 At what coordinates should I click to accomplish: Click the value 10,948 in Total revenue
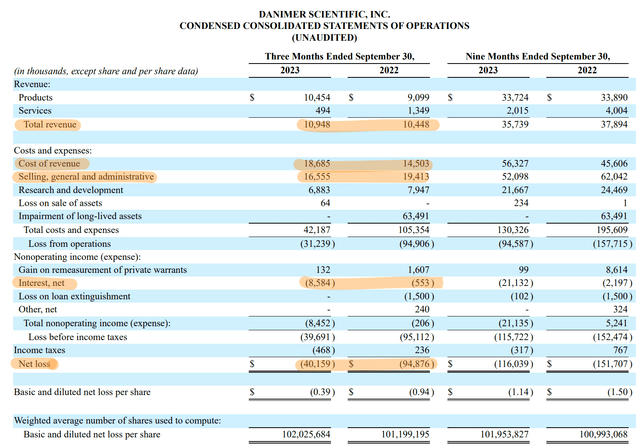point(317,124)
